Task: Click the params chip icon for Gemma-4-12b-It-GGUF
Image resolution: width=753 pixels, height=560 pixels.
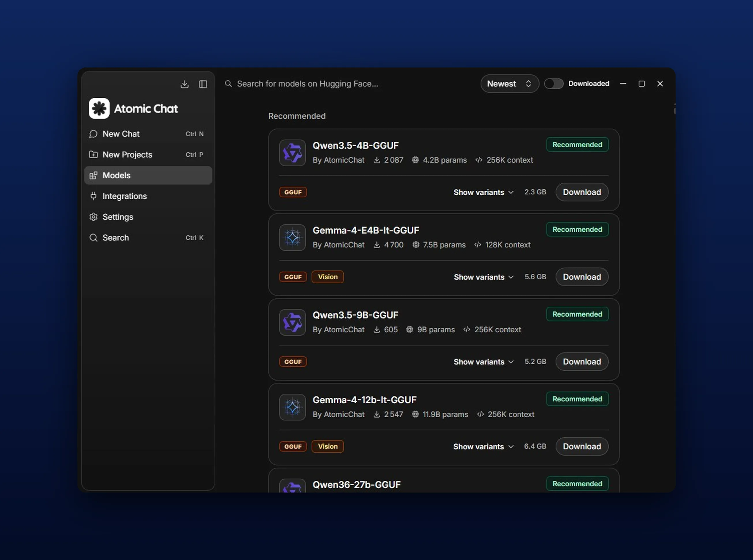Action: pyautogui.click(x=415, y=414)
